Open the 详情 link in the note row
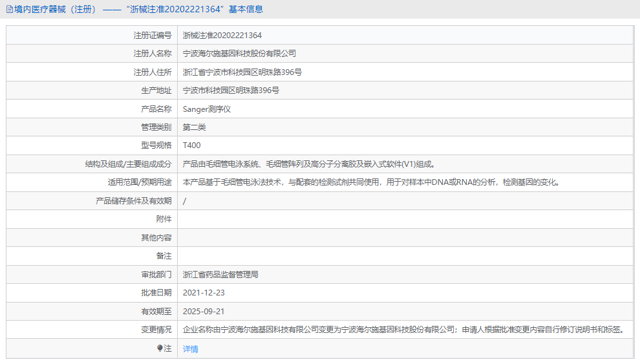Viewport: 640px width, 364px height. click(x=190, y=349)
